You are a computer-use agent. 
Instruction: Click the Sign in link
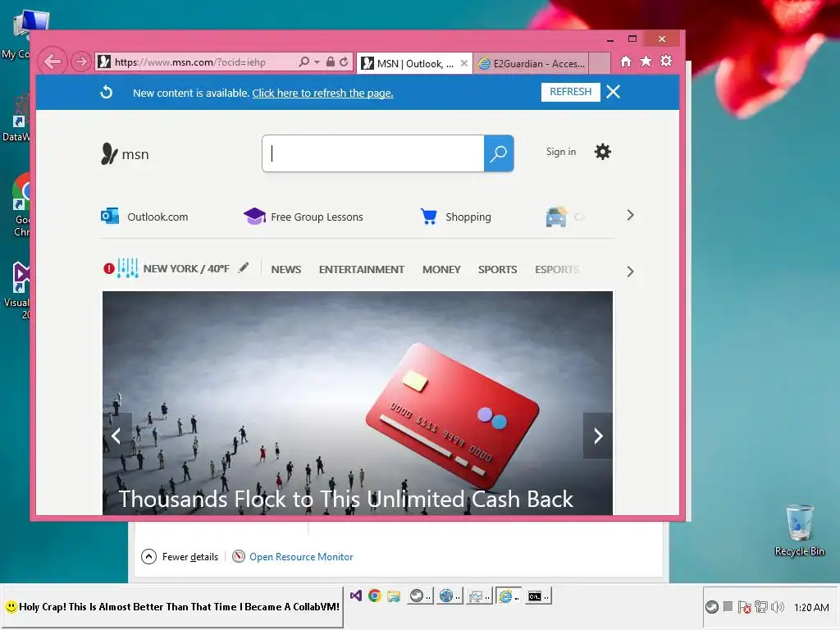click(561, 152)
